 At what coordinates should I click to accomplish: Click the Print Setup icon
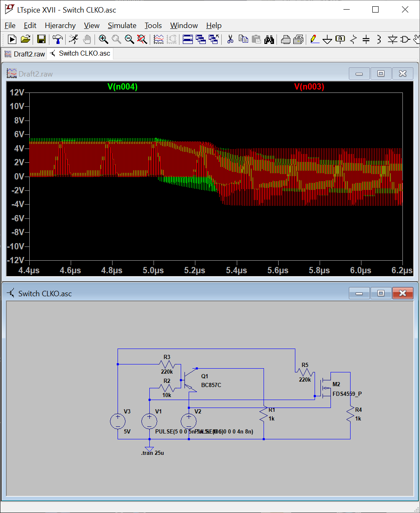285,39
